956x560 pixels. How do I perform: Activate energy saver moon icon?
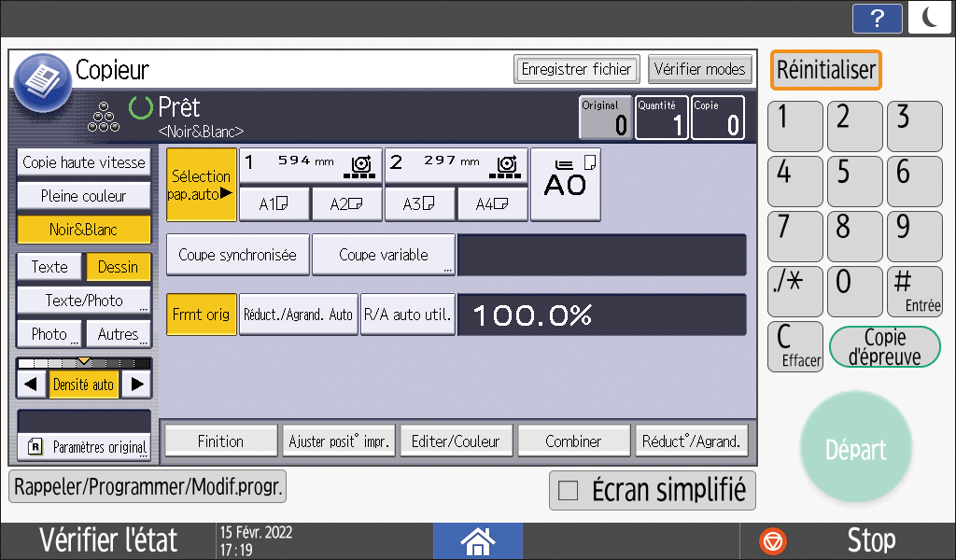(929, 18)
